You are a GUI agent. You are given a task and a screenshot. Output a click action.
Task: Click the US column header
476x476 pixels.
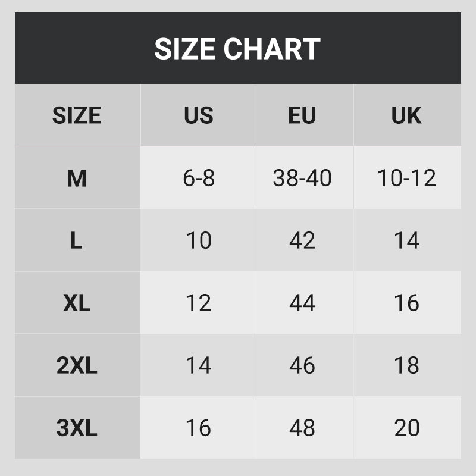tap(198, 115)
